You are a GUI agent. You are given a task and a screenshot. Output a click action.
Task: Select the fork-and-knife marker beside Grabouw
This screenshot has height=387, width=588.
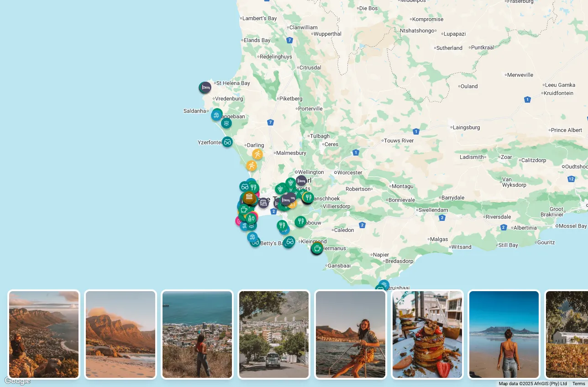click(300, 222)
